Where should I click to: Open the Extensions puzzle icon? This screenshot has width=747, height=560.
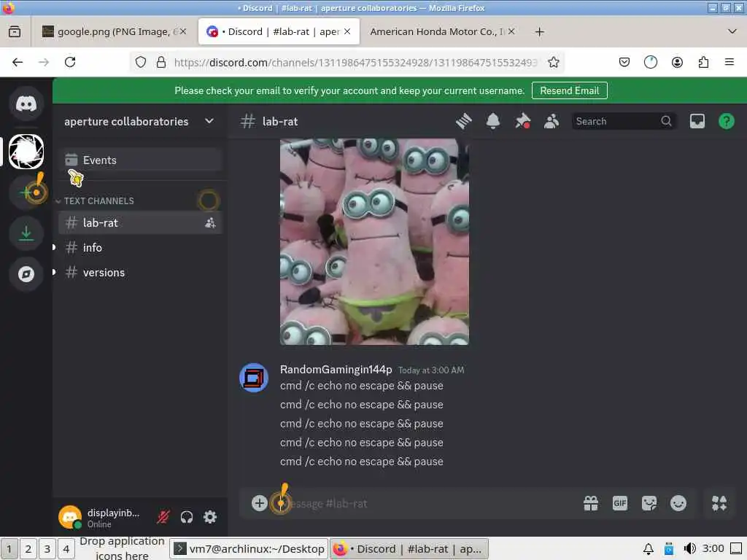tap(703, 63)
